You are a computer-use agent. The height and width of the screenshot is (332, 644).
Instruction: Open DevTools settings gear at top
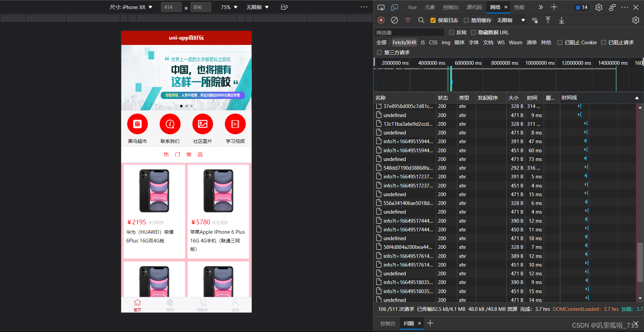pos(599,7)
